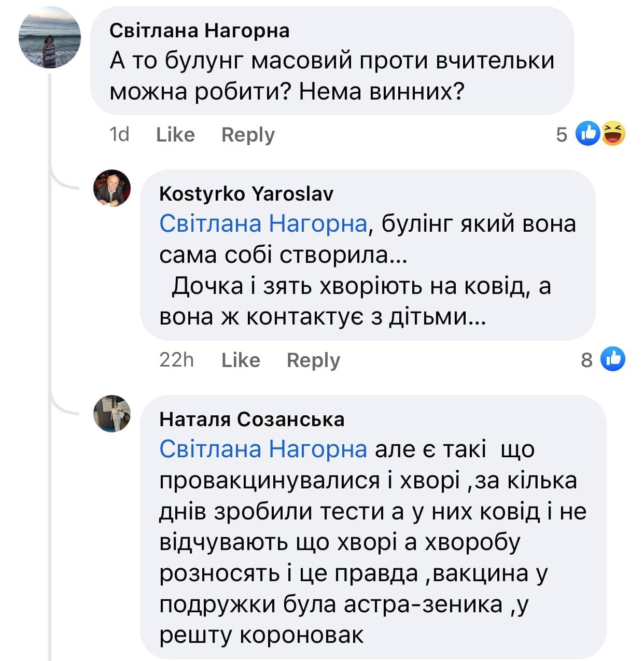Visit Kostyrko Yaroslav's profile via his name
This screenshot has height=661, width=644.
click(246, 193)
